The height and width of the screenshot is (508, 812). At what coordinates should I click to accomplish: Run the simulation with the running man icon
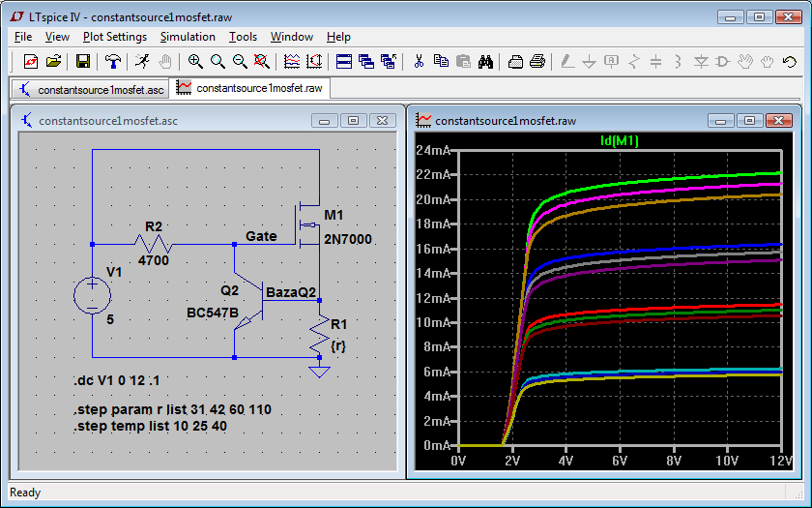click(x=142, y=62)
